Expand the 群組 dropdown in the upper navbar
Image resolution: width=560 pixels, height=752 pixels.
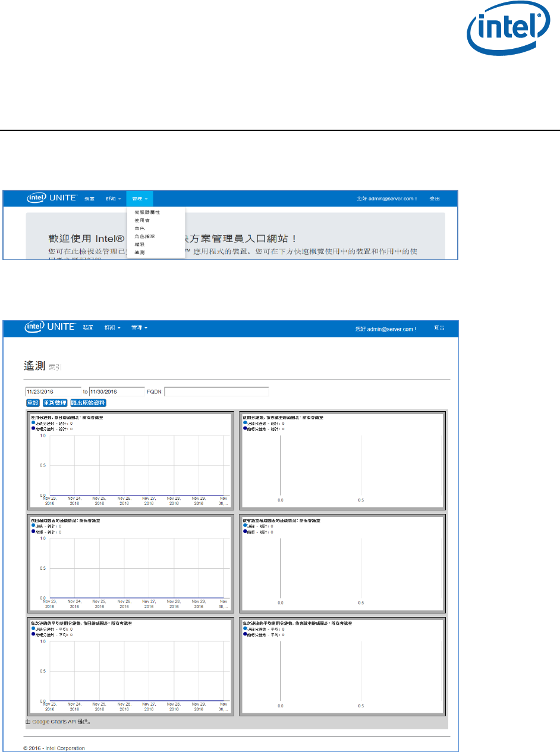[x=113, y=199]
